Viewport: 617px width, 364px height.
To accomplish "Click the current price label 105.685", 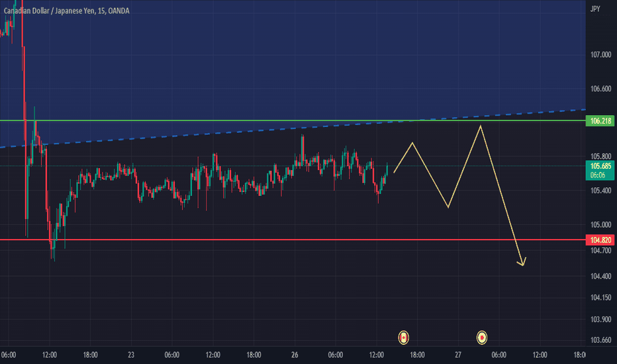I will click(600, 166).
